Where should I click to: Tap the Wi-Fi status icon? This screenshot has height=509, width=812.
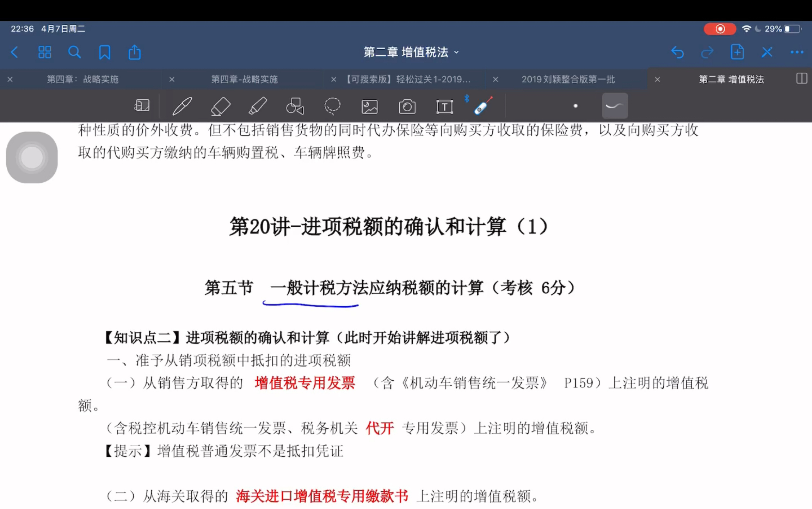pos(746,29)
